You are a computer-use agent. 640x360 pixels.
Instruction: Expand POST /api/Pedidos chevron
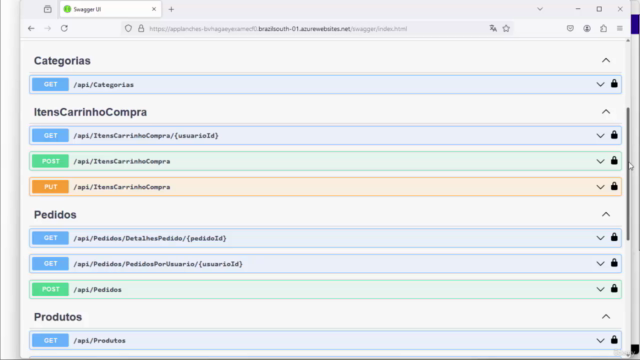coord(600,289)
